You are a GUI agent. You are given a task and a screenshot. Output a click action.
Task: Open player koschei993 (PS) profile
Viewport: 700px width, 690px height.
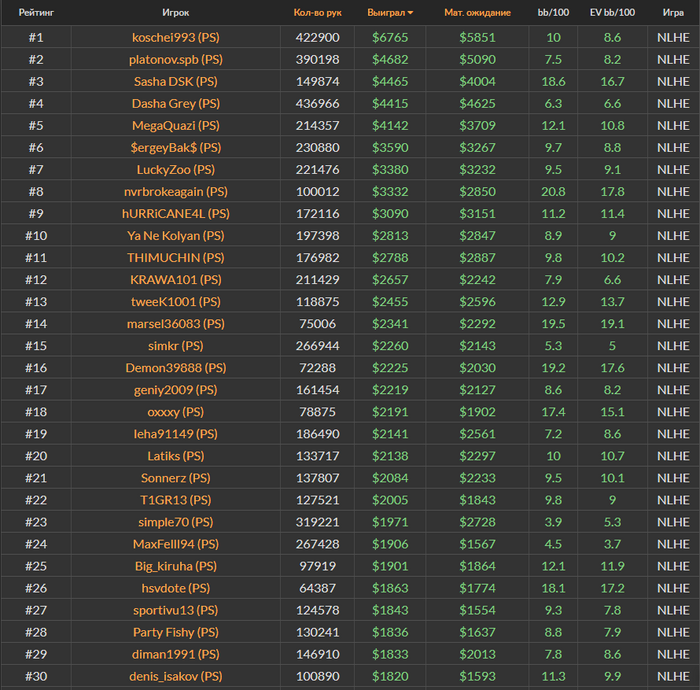pyautogui.click(x=175, y=37)
